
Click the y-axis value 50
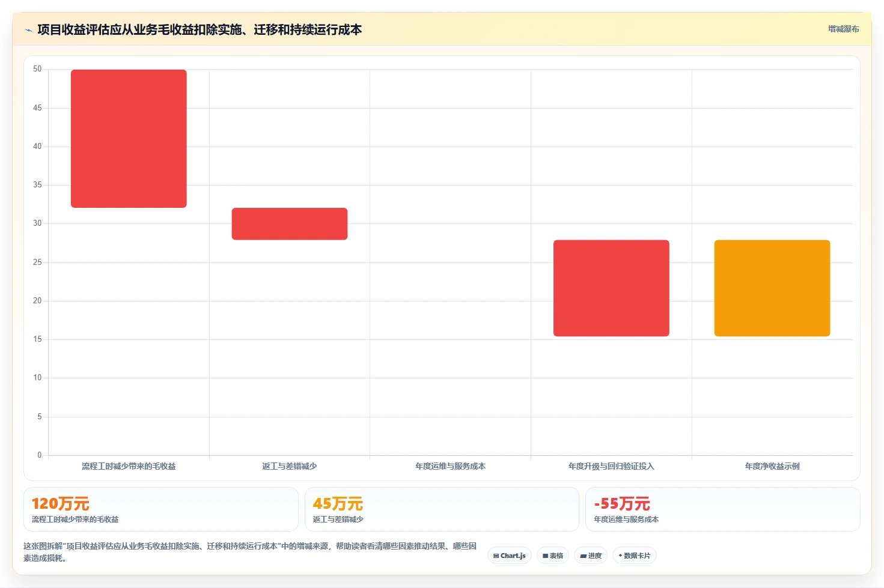37,69
